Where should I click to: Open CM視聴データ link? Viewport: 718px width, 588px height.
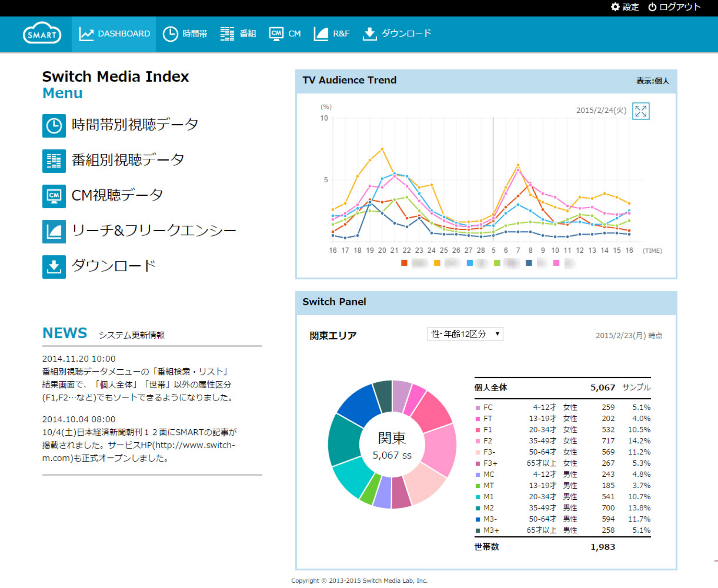point(117,195)
